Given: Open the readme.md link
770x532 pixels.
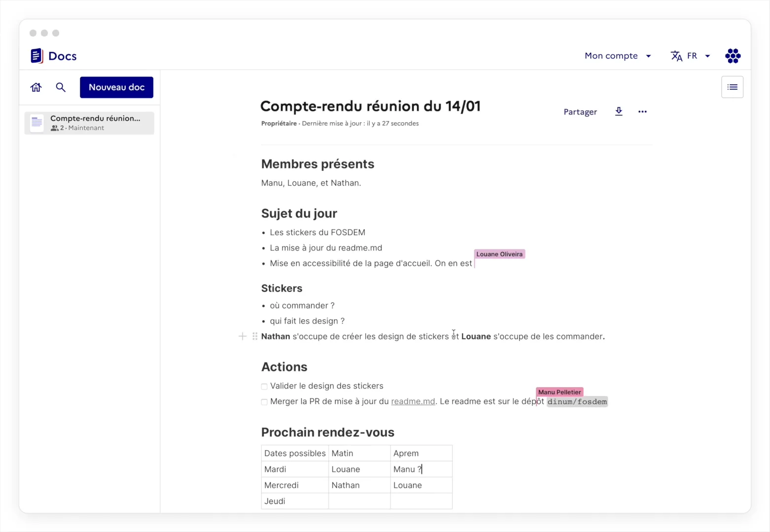Looking at the screenshot, I should click(413, 401).
